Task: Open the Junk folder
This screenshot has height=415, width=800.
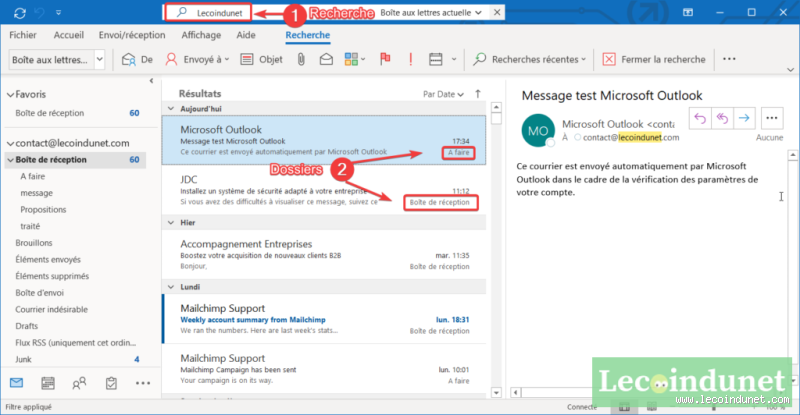Action: coord(23,359)
